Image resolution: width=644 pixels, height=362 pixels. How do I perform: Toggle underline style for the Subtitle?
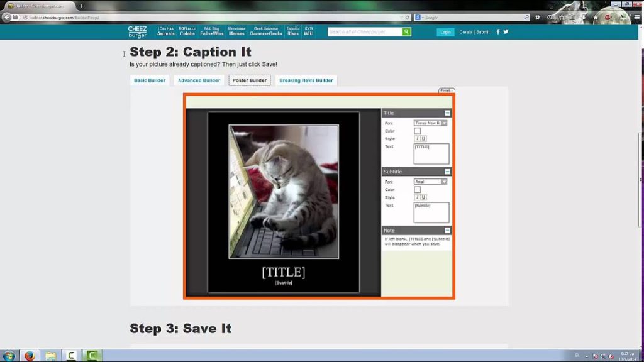tap(423, 197)
